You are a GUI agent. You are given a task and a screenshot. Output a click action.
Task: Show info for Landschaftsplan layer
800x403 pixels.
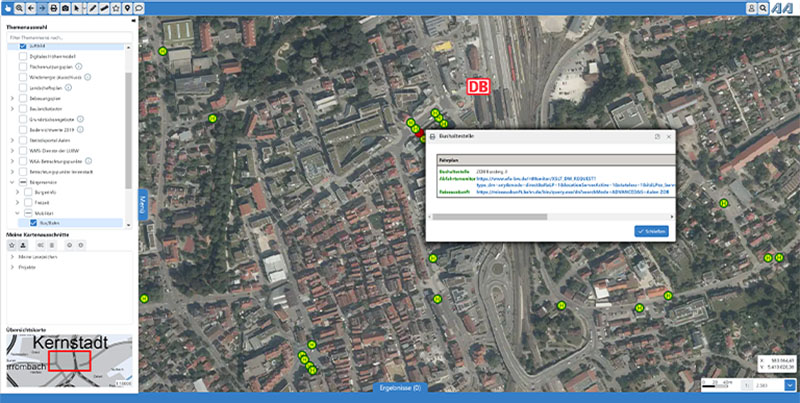point(68,88)
